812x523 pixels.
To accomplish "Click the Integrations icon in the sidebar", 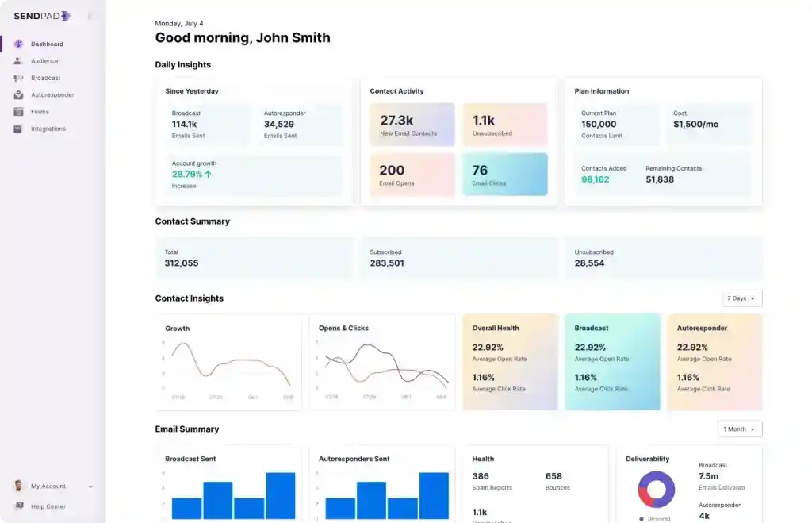I will pos(18,129).
